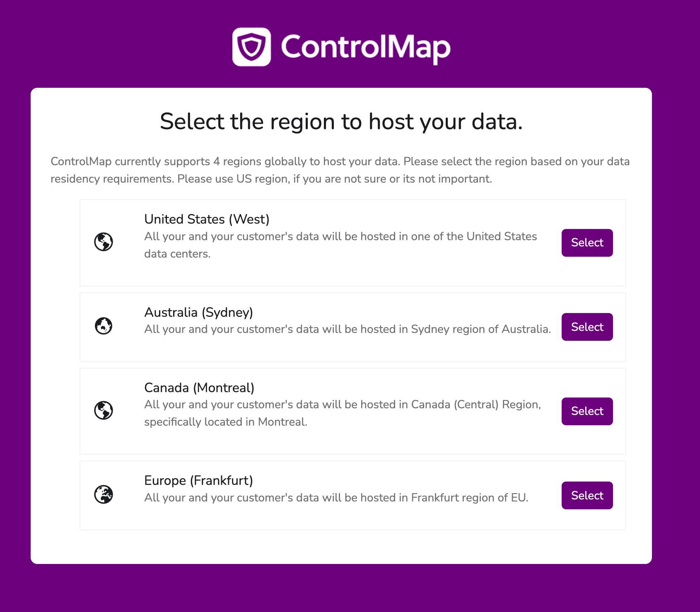This screenshot has height=612, width=700.
Task: Click the ControlMap shield logo icon
Action: tap(251, 47)
